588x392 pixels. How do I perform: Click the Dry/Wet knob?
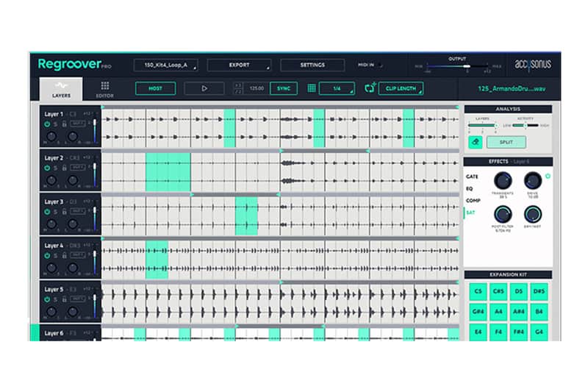click(x=532, y=215)
